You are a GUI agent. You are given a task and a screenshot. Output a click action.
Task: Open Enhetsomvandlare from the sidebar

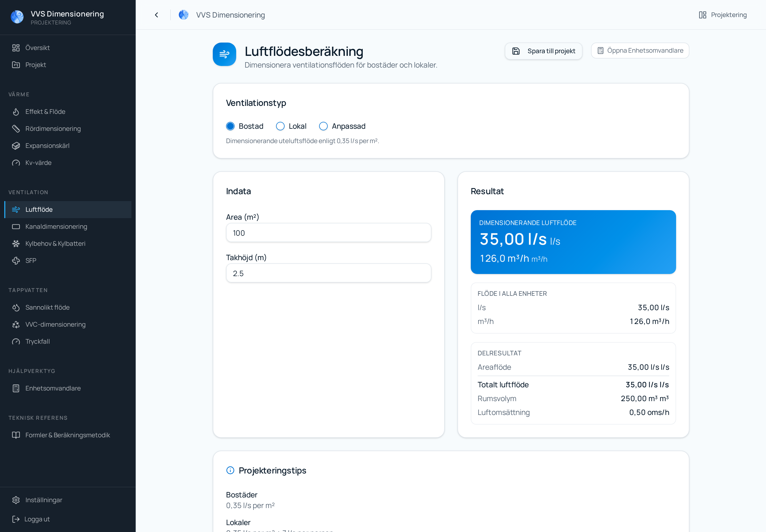pos(68,388)
